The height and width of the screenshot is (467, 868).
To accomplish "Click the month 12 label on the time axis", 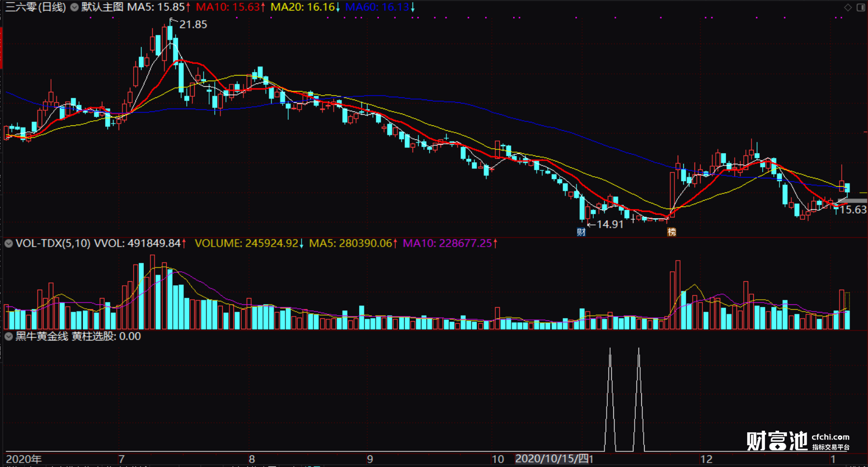I will pos(706,459).
